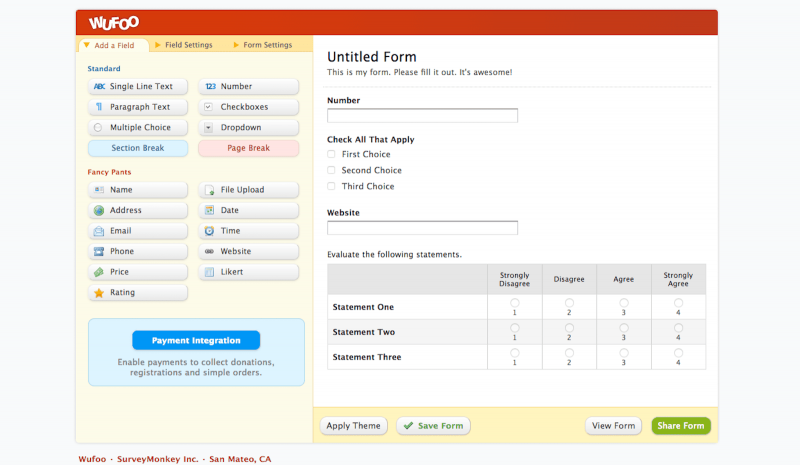Click the Evaluate the following statements text
This screenshot has width=800, height=465.
(x=394, y=255)
